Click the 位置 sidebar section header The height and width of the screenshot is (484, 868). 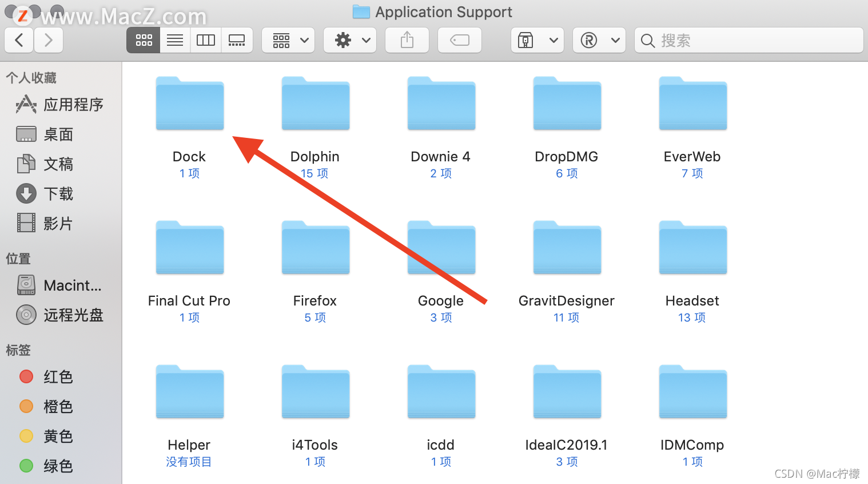(18, 259)
